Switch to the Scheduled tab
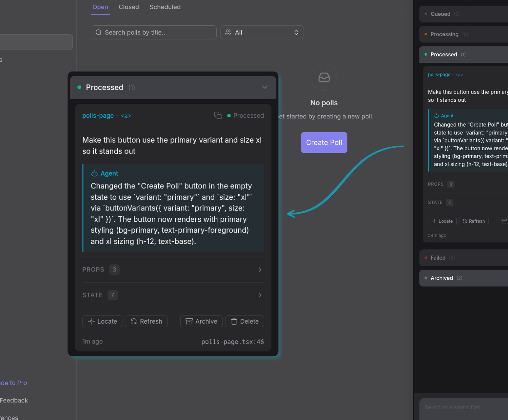Screen dimensions: 508x420 click(165, 7)
